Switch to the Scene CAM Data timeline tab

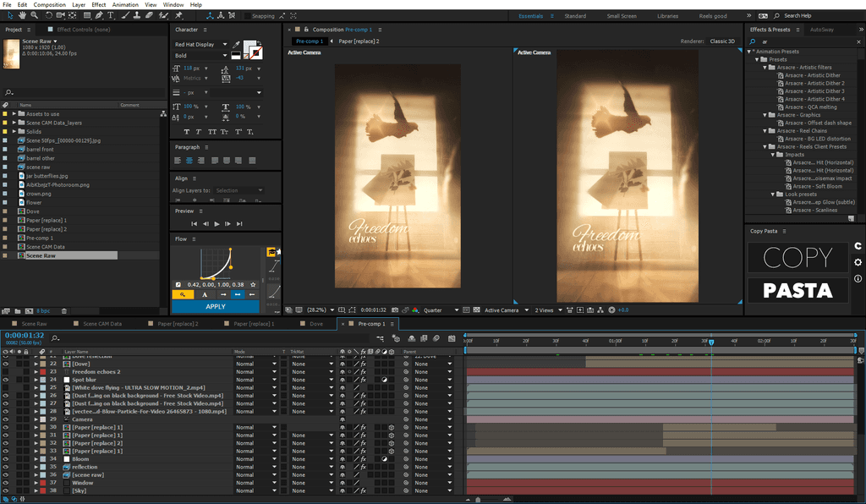102,324
